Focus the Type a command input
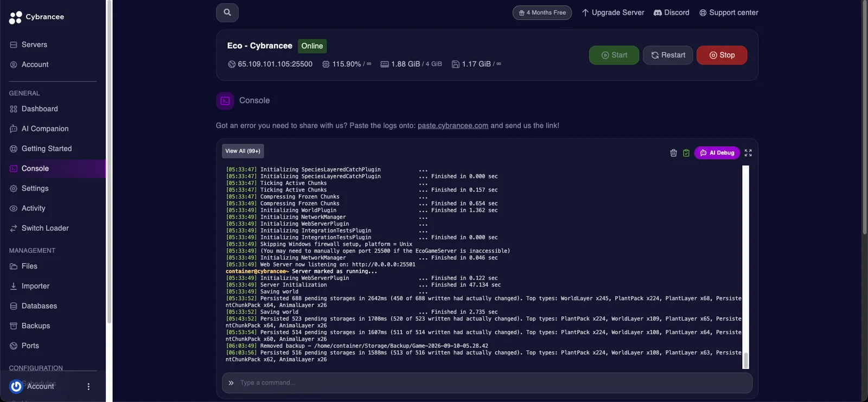This screenshot has width=868, height=402. pos(487,383)
